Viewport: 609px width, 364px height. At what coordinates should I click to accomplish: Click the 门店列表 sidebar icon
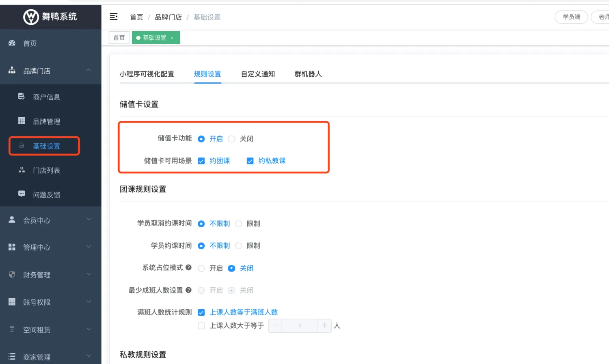click(x=22, y=170)
